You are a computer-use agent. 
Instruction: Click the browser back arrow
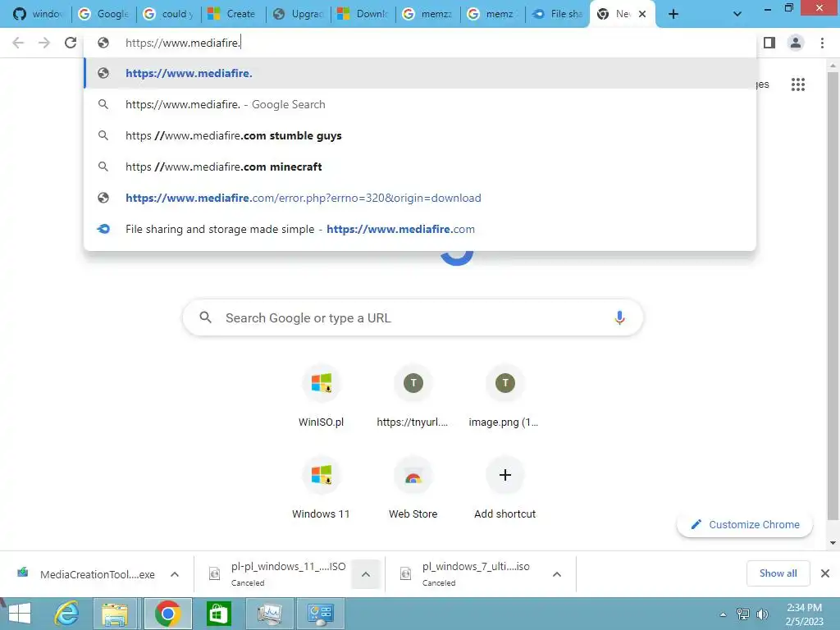[18, 43]
